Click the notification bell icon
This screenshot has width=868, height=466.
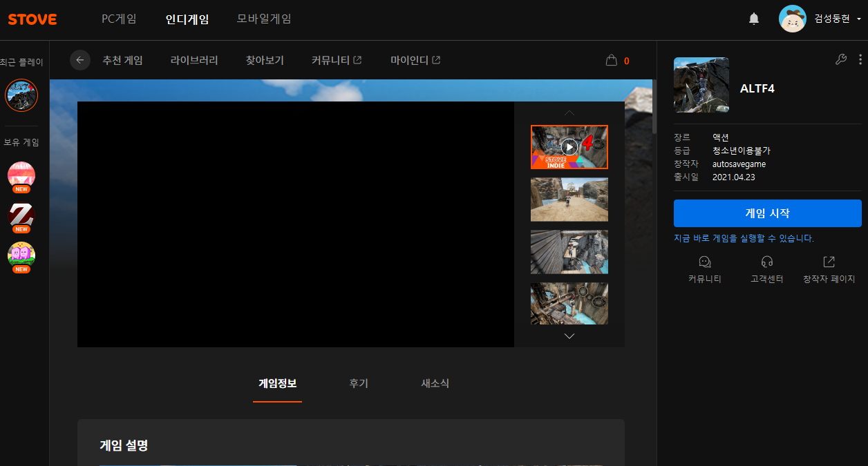tap(754, 19)
